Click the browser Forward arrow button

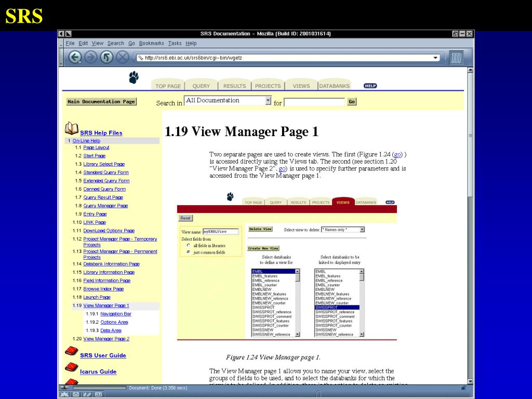click(x=90, y=57)
